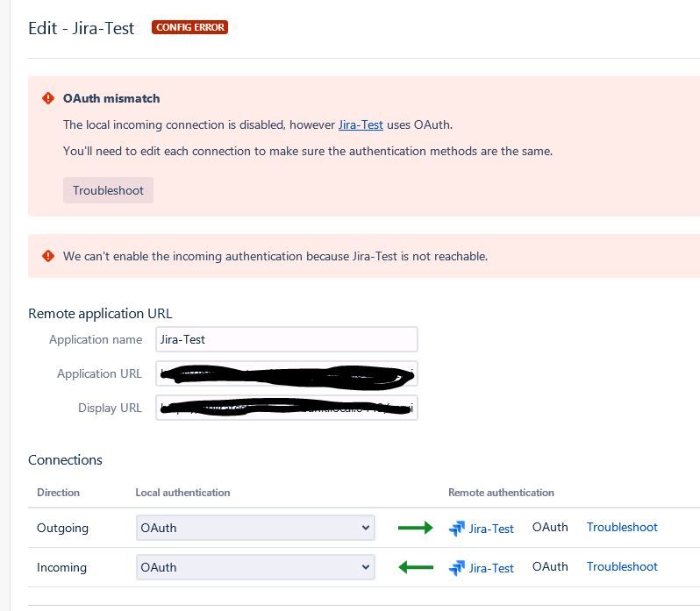Open the Incoming local authentication dropdown
Image resolution: width=700 pixels, height=611 pixels.
point(255,567)
